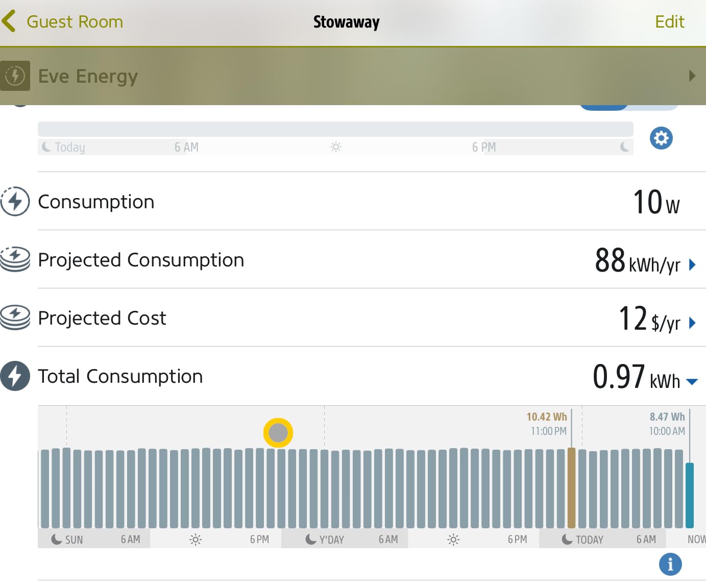Screen dimensions: 706x588
Task: Tap the Today schedule timeline bar
Action: click(335, 129)
